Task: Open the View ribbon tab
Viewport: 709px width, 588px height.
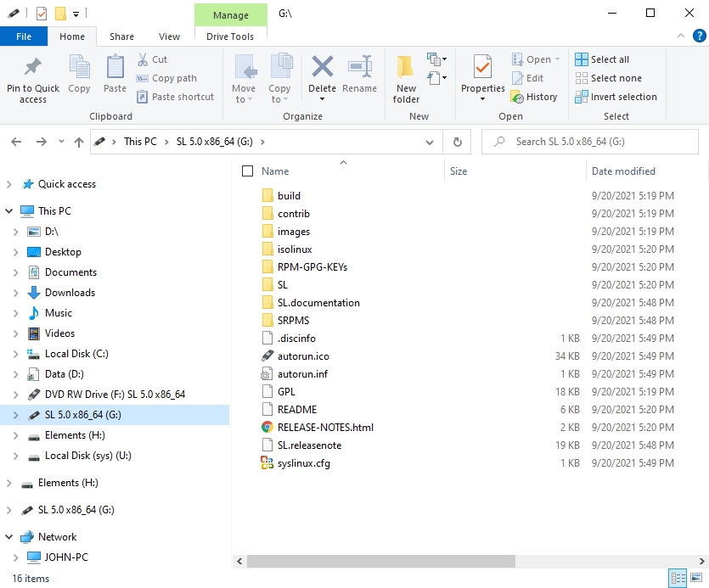Action: pyautogui.click(x=169, y=36)
